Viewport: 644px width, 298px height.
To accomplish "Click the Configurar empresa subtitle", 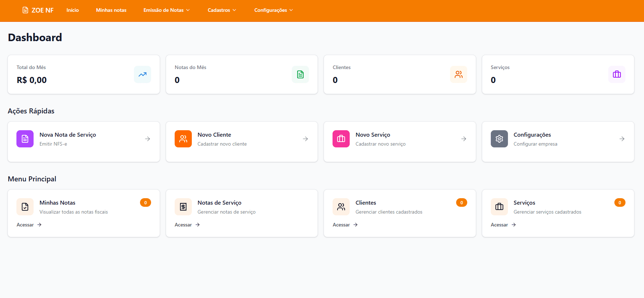I will coord(535,144).
